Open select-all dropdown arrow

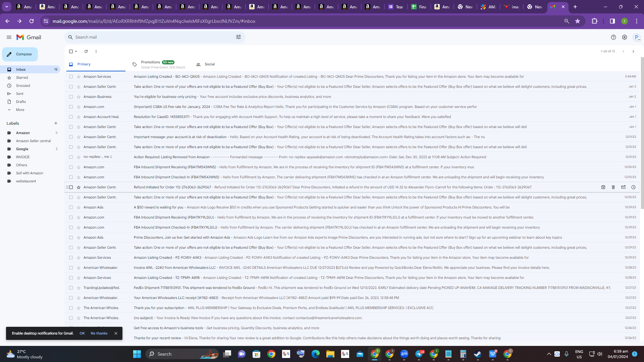point(76,51)
